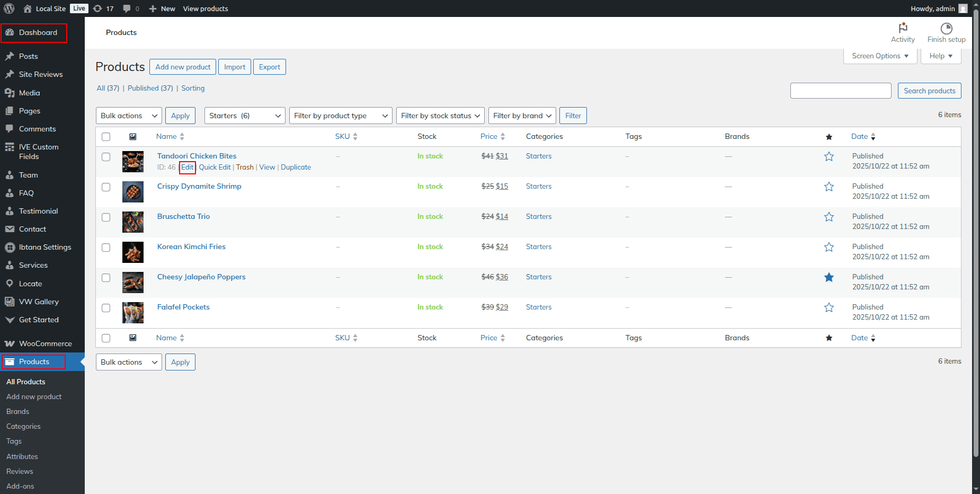Click the search products text field
The height and width of the screenshot is (494, 980).
[x=841, y=91]
